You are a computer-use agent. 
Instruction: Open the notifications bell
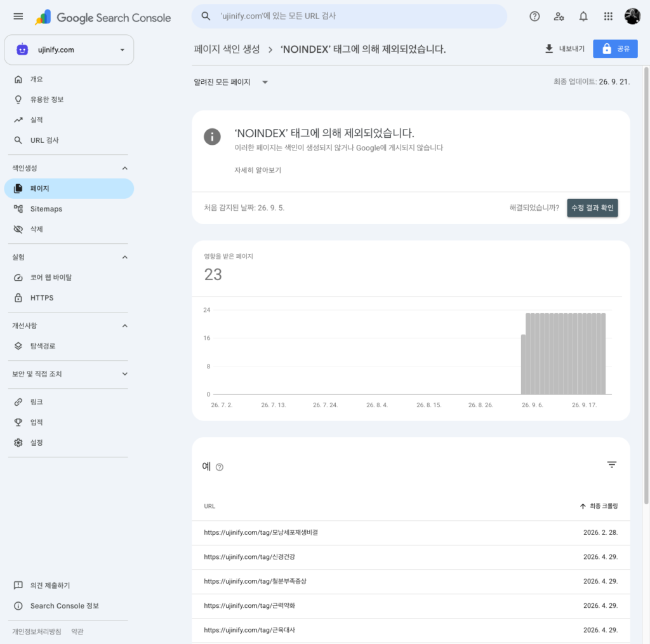click(583, 17)
